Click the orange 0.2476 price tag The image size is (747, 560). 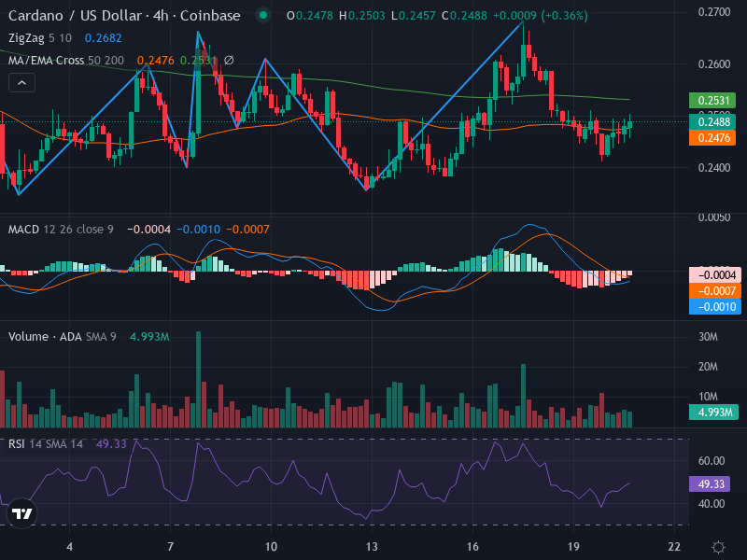coord(712,138)
